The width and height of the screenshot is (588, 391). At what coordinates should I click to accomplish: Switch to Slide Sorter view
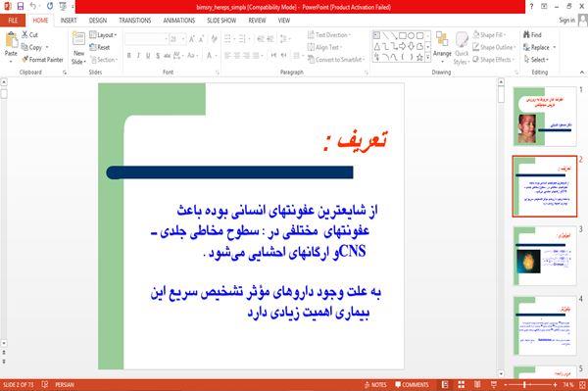[462, 384]
